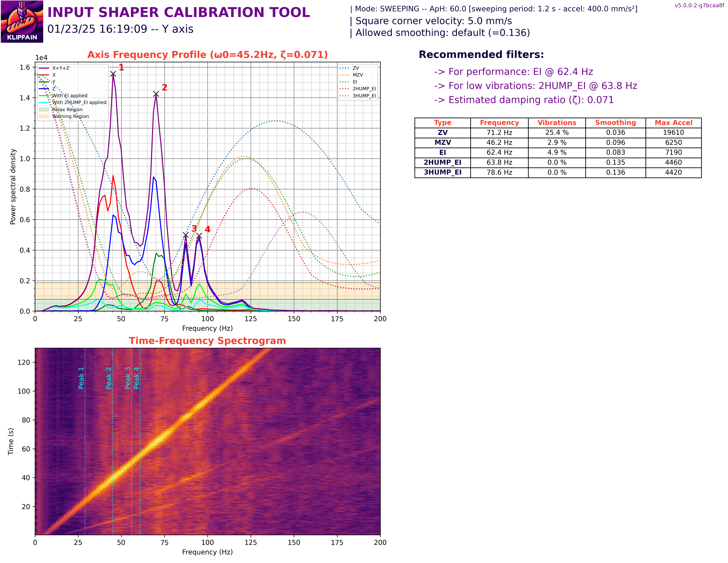Click the Max Accel column header
The height and width of the screenshot is (563, 728).
point(673,123)
